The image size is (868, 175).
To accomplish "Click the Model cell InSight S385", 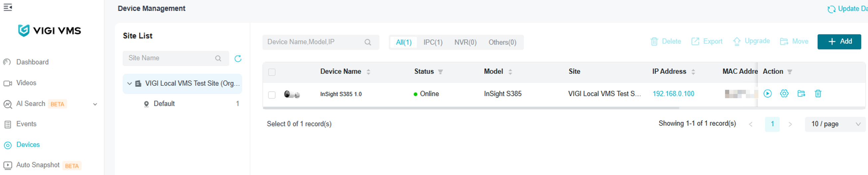I will pos(502,94).
